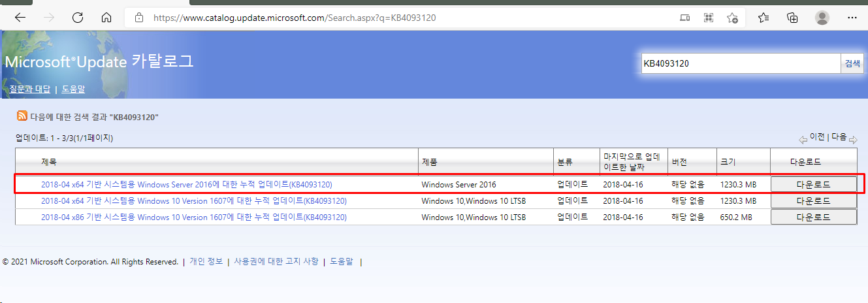Click the Microsoft Update 카탈로그 title

click(x=99, y=62)
